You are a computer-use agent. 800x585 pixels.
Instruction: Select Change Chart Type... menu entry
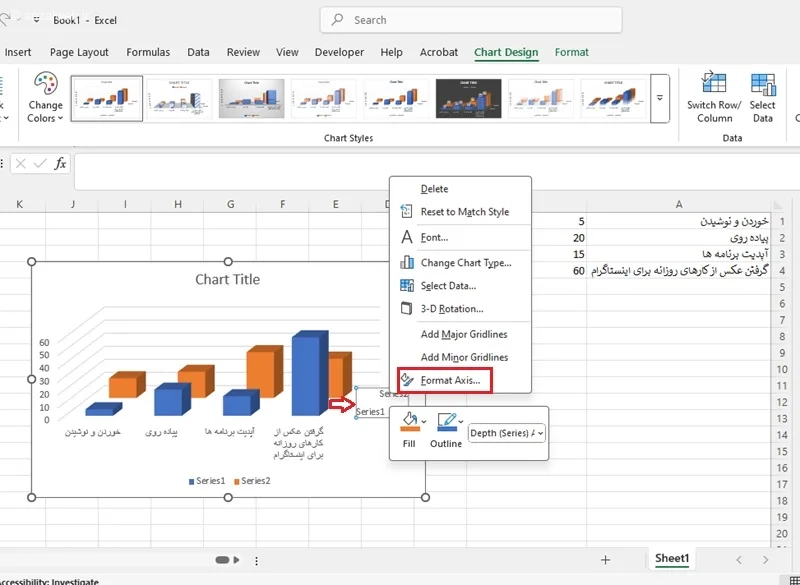point(460,263)
